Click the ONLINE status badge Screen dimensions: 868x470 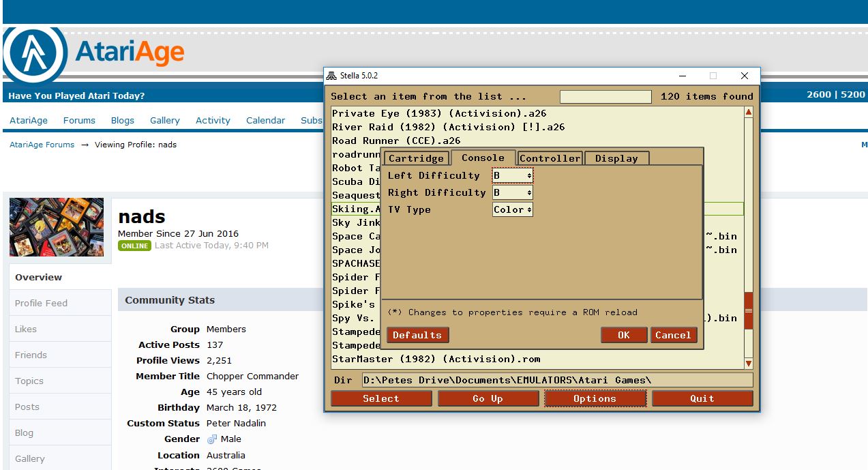[x=134, y=246]
